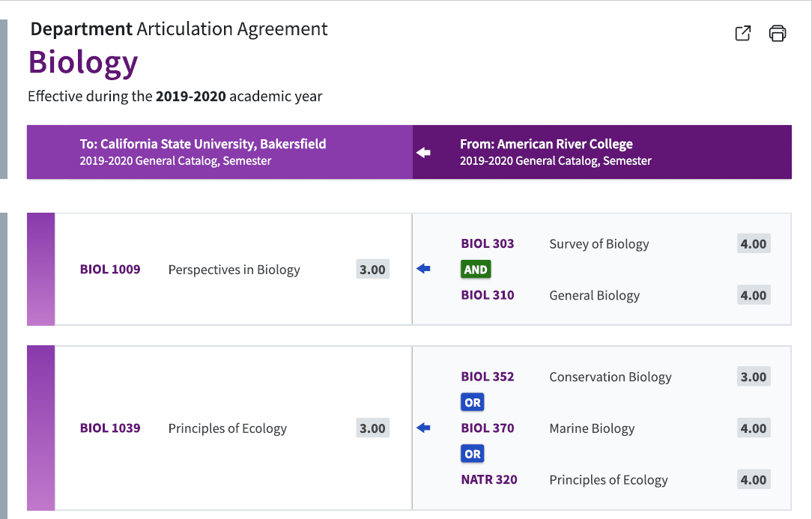Click OR badge below BIOL 352
Screen dimensions: 812x519
[472, 402]
